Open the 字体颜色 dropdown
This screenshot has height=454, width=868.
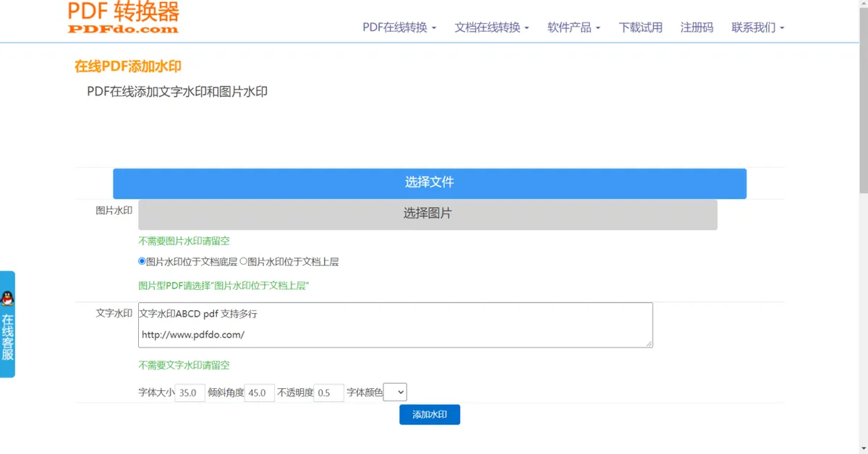(x=395, y=393)
